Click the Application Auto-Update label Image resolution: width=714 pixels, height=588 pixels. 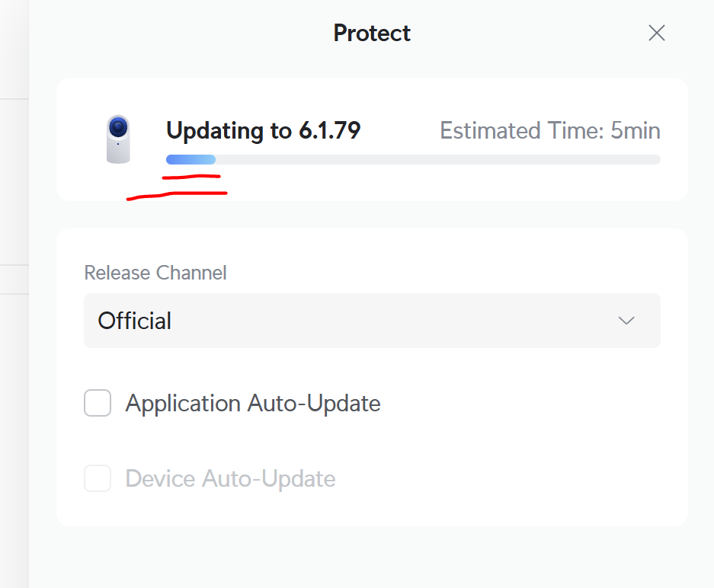[253, 403]
